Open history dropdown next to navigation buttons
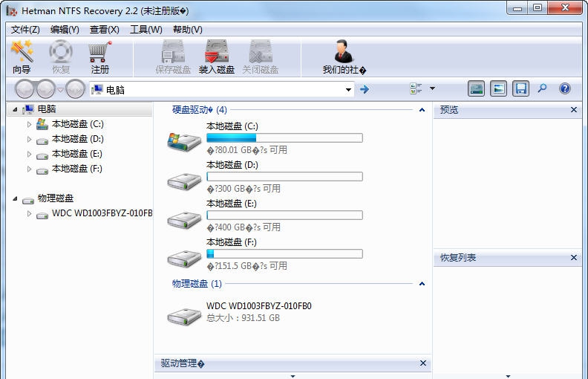Screen dimensions: 588x379 click(x=60, y=90)
